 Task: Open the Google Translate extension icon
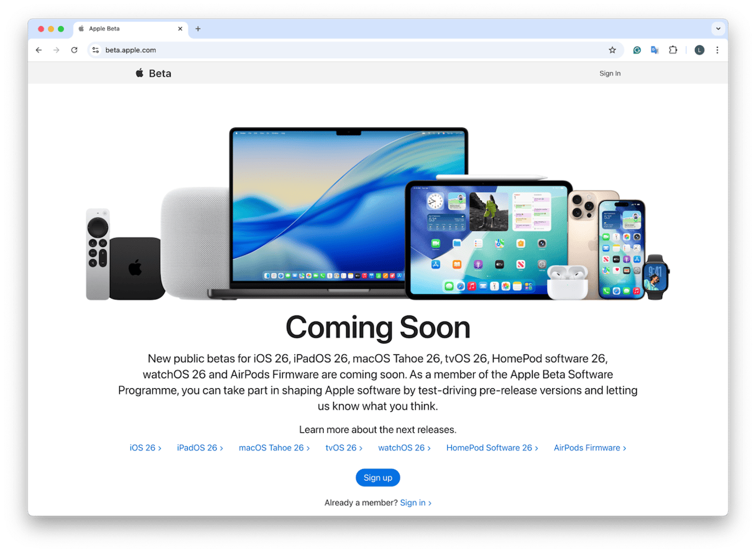pyautogui.click(x=655, y=50)
